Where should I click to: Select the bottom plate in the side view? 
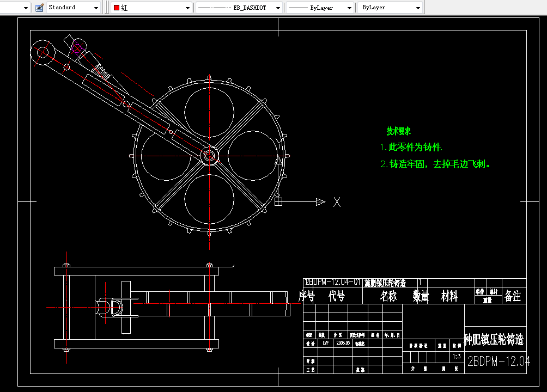tap(136, 344)
